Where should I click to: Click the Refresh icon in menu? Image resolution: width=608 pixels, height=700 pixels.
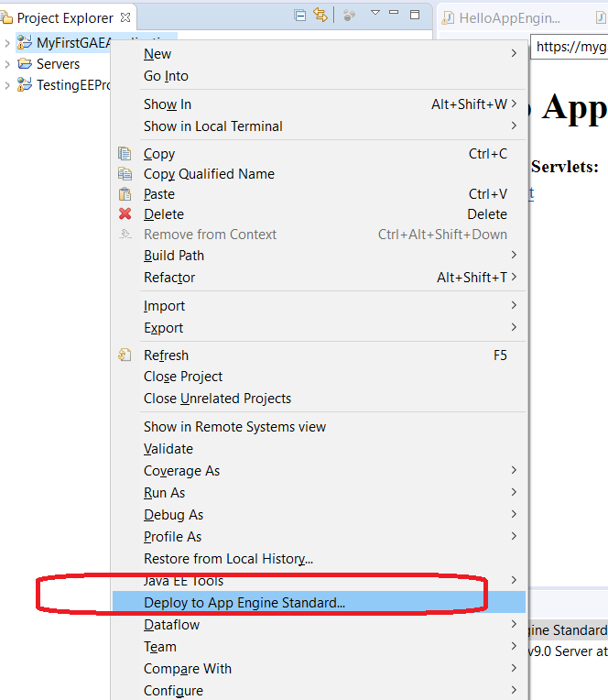tap(125, 355)
